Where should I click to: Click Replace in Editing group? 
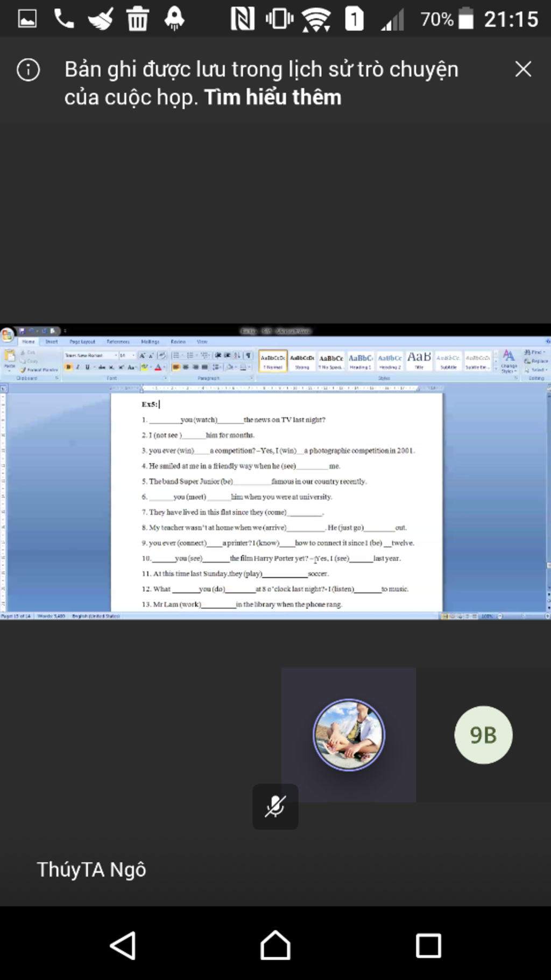tap(536, 361)
